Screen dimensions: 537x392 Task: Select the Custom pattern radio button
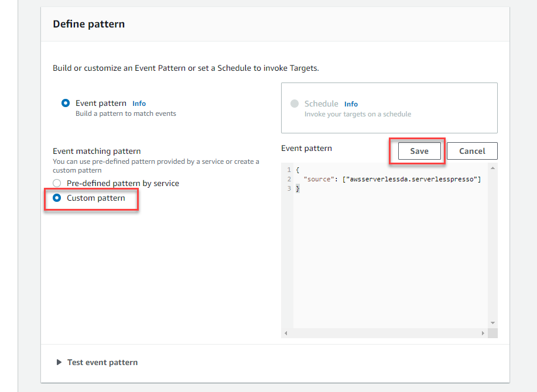[57, 198]
